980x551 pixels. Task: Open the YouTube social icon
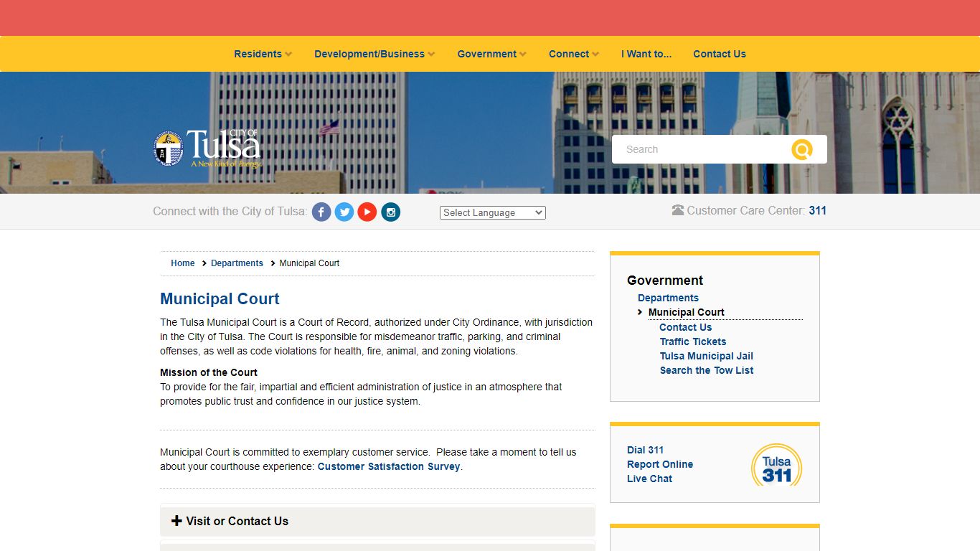[x=367, y=212]
